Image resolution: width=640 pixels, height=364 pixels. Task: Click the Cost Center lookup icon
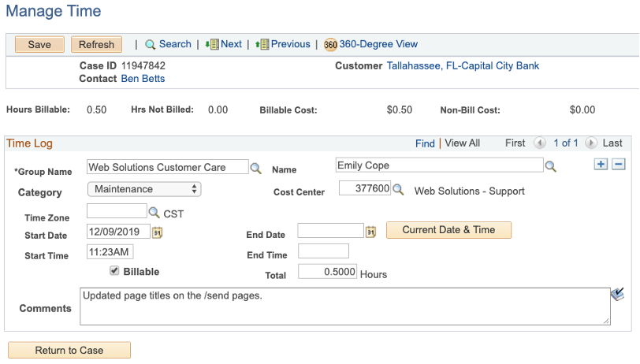pyautogui.click(x=398, y=189)
